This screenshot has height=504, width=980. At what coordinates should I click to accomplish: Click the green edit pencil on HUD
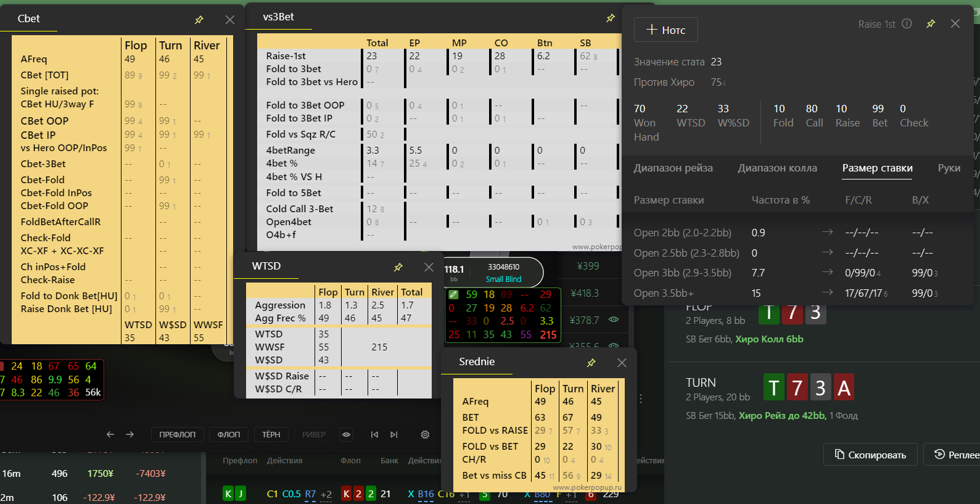[x=453, y=294]
